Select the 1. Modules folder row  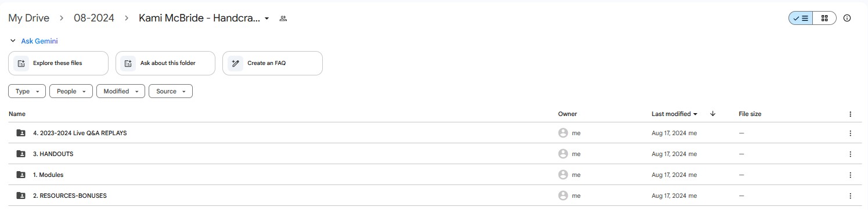coord(434,175)
